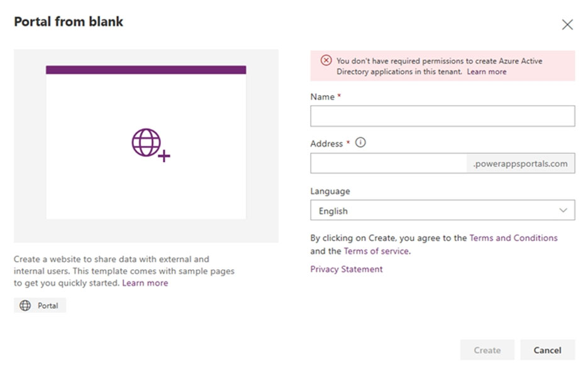
Task: Focus the Address input field
Action: [x=389, y=163]
